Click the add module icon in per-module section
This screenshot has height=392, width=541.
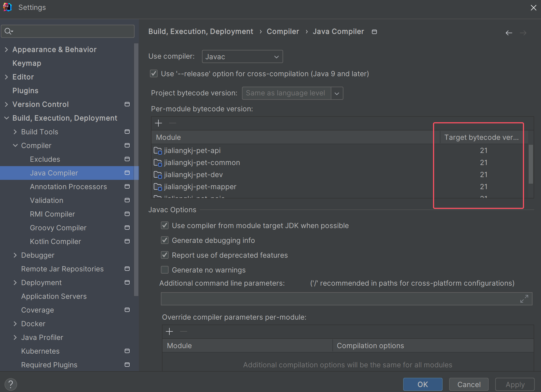(159, 123)
